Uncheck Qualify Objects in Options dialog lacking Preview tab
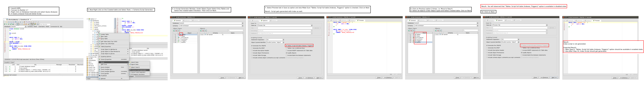 [287, 53]
